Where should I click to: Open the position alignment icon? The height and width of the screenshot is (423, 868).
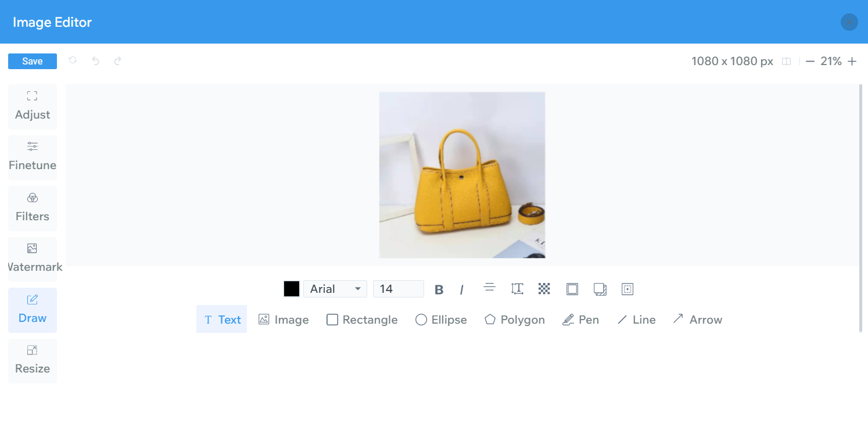point(627,289)
